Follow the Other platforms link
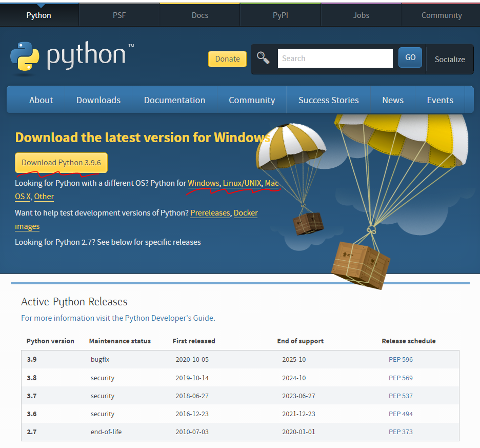Viewport: 480px width, 448px height. coord(44,197)
